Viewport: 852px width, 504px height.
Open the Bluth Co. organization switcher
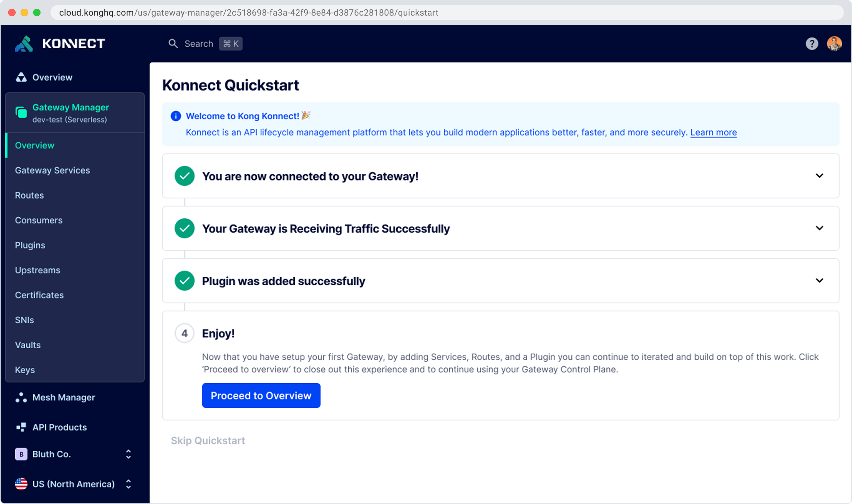(128, 454)
